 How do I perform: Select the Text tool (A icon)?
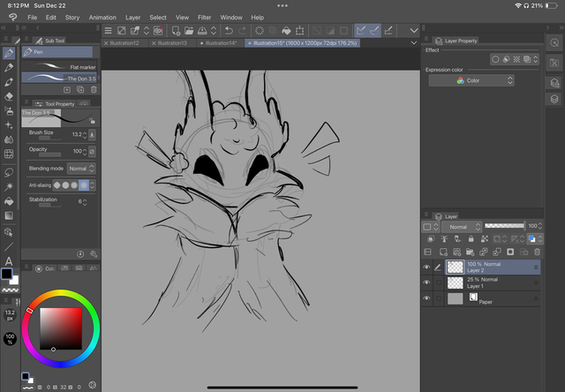pyautogui.click(x=9, y=260)
